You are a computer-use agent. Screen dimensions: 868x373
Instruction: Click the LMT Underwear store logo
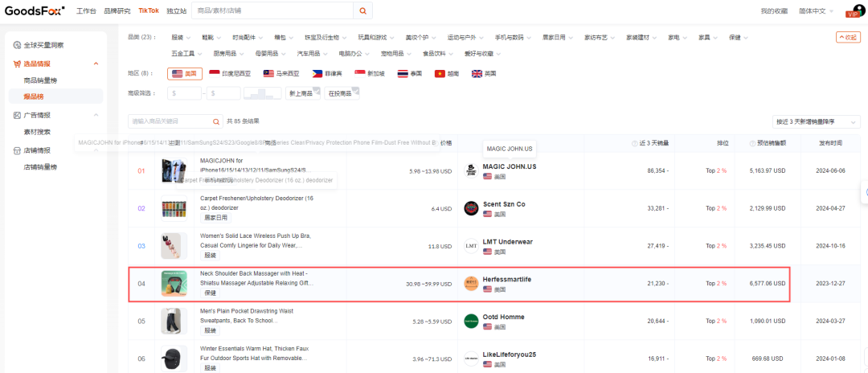[471, 246]
